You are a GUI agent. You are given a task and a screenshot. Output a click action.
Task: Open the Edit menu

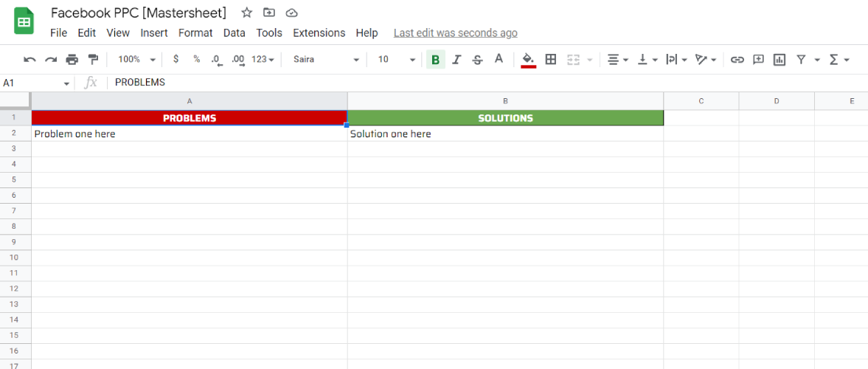click(x=87, y=33)
